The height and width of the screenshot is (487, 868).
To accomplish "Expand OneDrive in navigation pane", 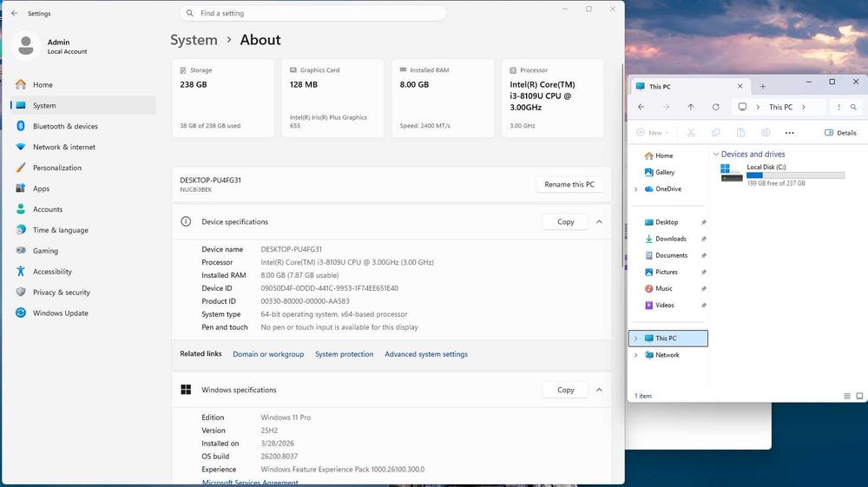I will point(636,189).
